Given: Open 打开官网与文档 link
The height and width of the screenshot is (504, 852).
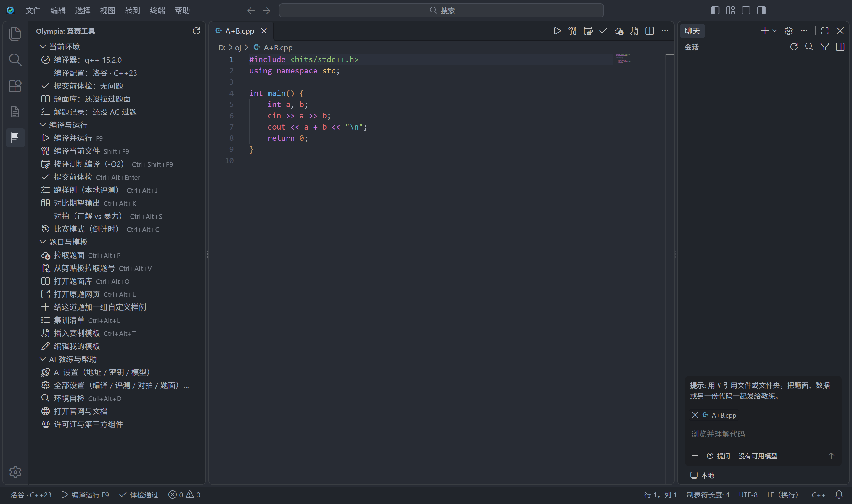Looking at the screenshot, I should (x=117, y=411).
